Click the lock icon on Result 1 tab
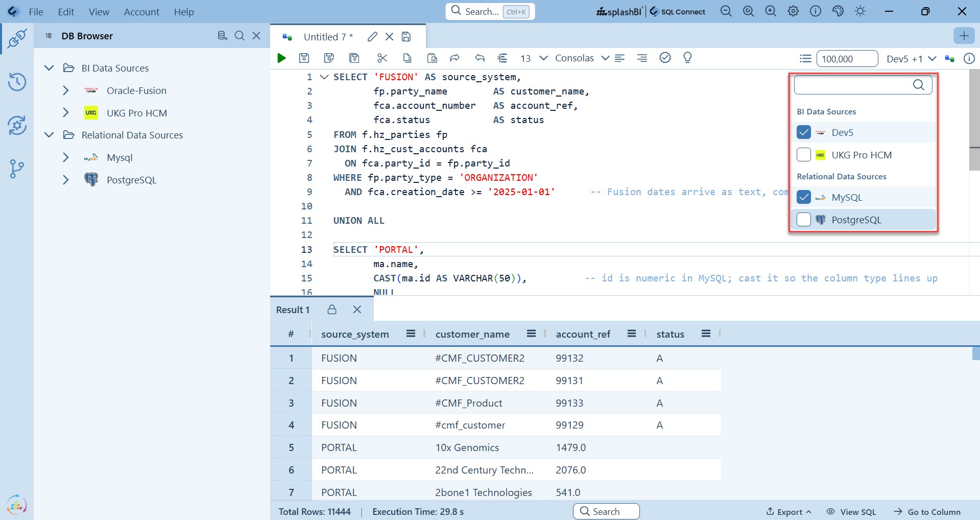This screenshot has width=980, height=520. (332, 310)
